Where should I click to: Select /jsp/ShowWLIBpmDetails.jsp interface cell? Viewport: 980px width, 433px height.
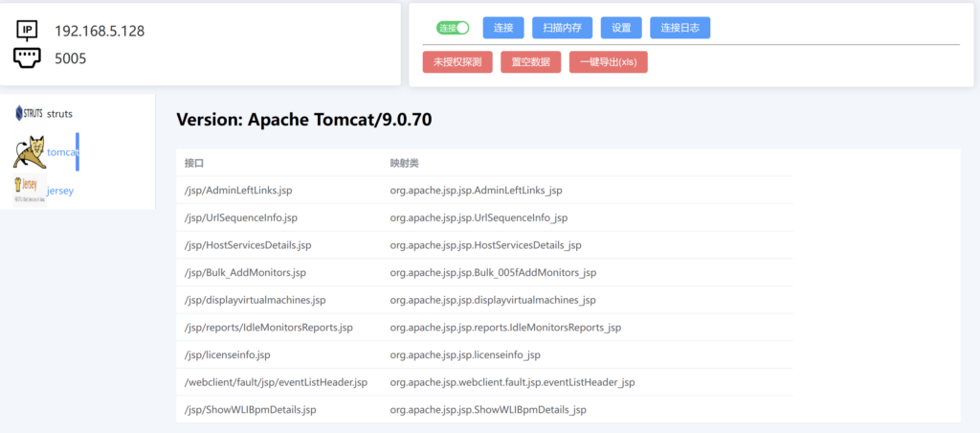tap(250, 410)
